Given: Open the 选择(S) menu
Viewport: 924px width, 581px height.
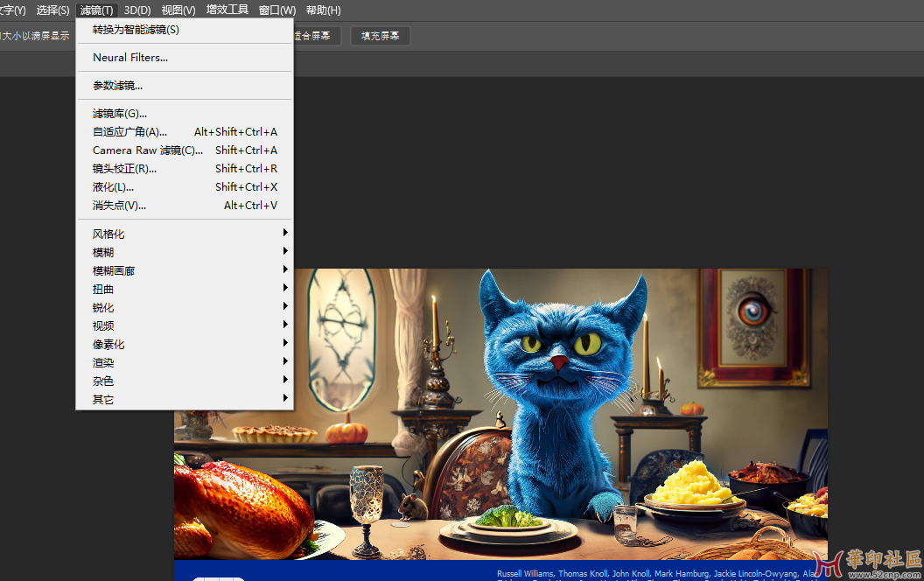Looking at the screenshot, I should pyautogui.click(x=52, y=10).
